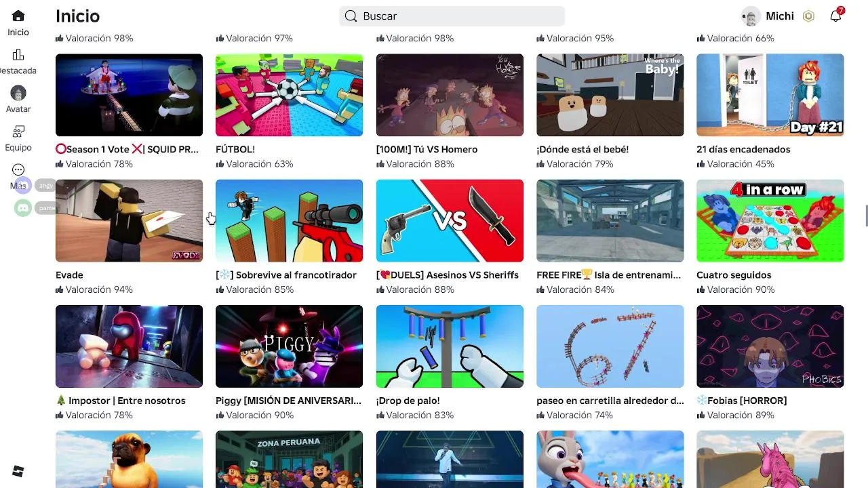Click the Impostor | Entre nosotros title
The width and height of the screenshot is (868, 488).
click(x=121, y=401)
